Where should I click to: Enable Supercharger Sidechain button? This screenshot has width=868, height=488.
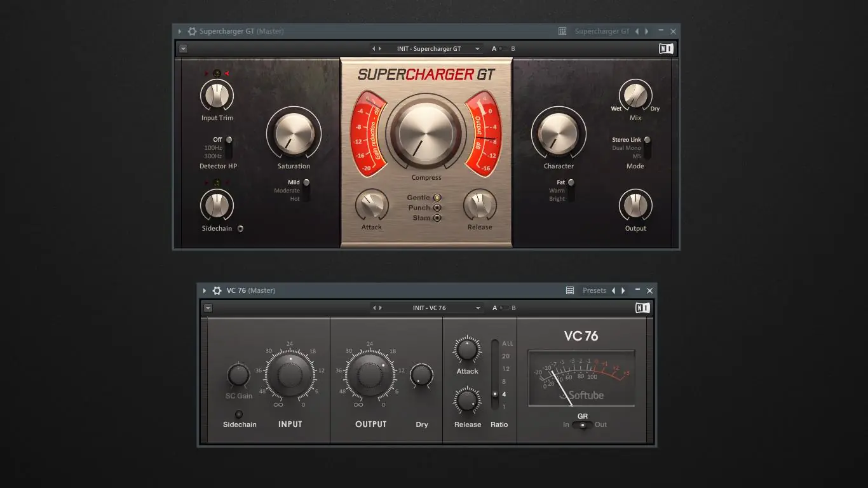pyautogui.click(x=240, y=229)
